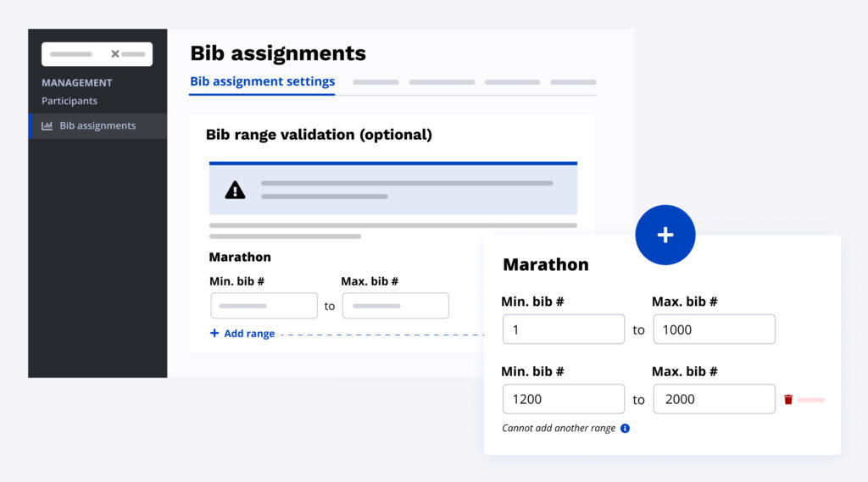Click the bar chart icon beside Bib assignments
The image size is (868, 482).
(47, 125)
